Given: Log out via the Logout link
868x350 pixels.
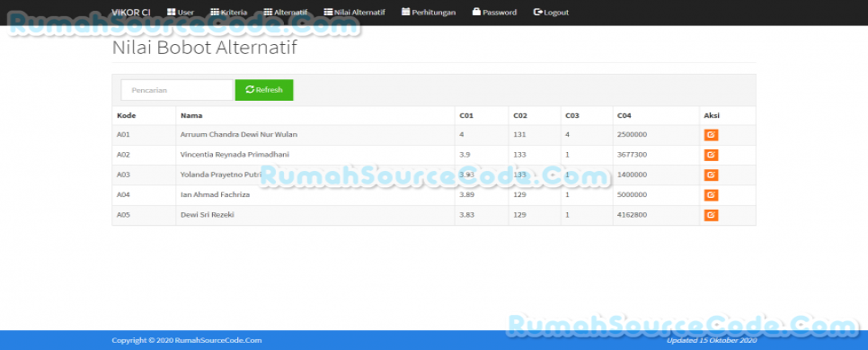Looking at the screenshot, I should [551, 13].
